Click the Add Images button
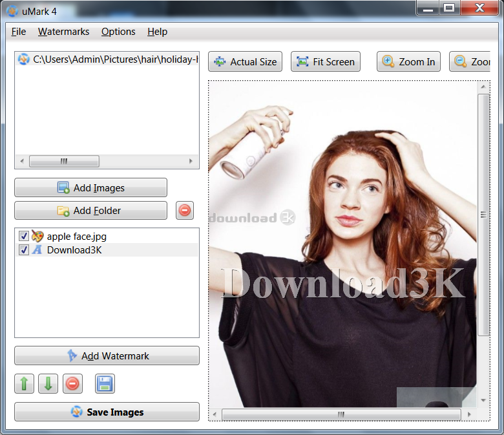The width and height of the screenshot is (504, 435). tap(90, 187)
